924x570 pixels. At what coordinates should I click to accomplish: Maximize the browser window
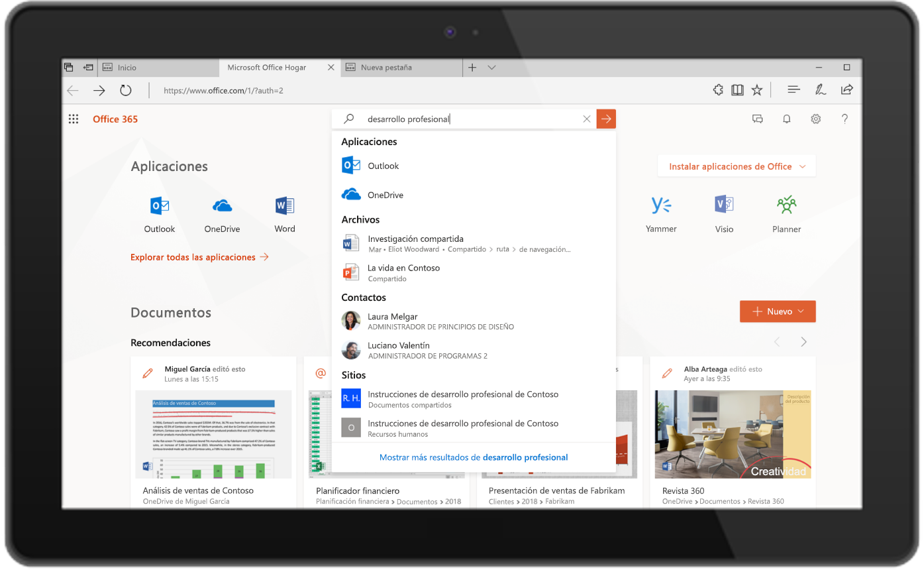847,68
